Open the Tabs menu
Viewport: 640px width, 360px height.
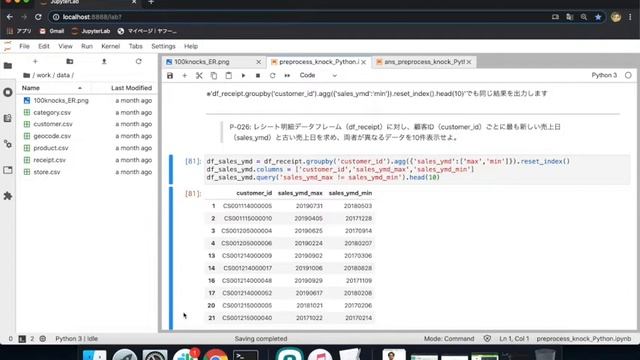136,46
